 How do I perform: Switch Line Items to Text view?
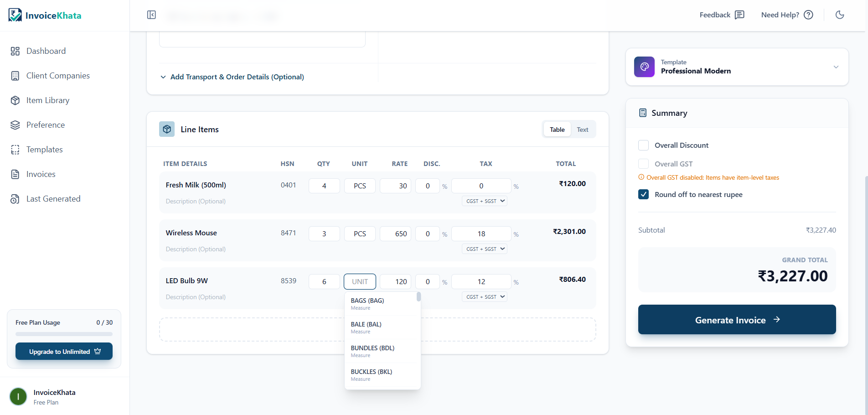[582, 129]
